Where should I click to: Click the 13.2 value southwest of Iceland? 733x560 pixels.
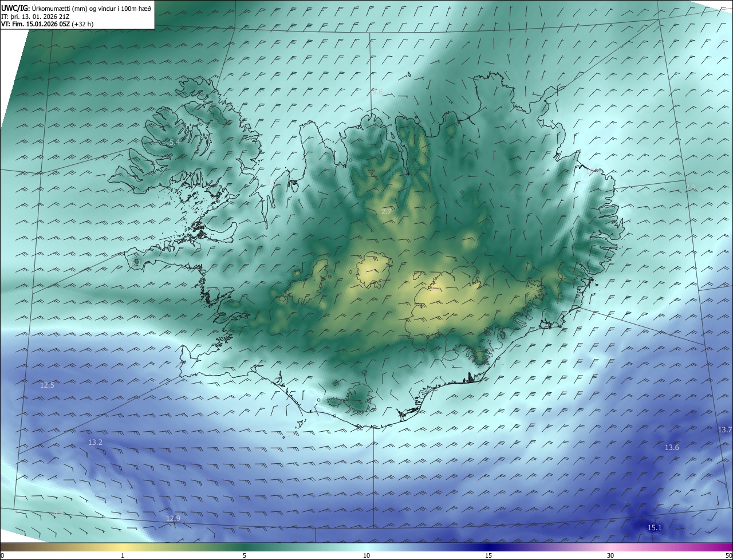point(95,442)
